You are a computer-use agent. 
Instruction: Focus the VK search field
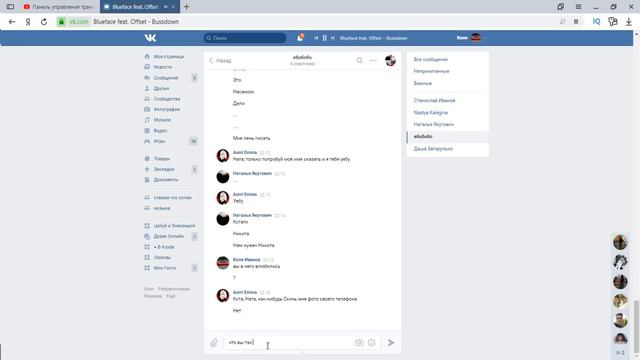tap(245, 38)
